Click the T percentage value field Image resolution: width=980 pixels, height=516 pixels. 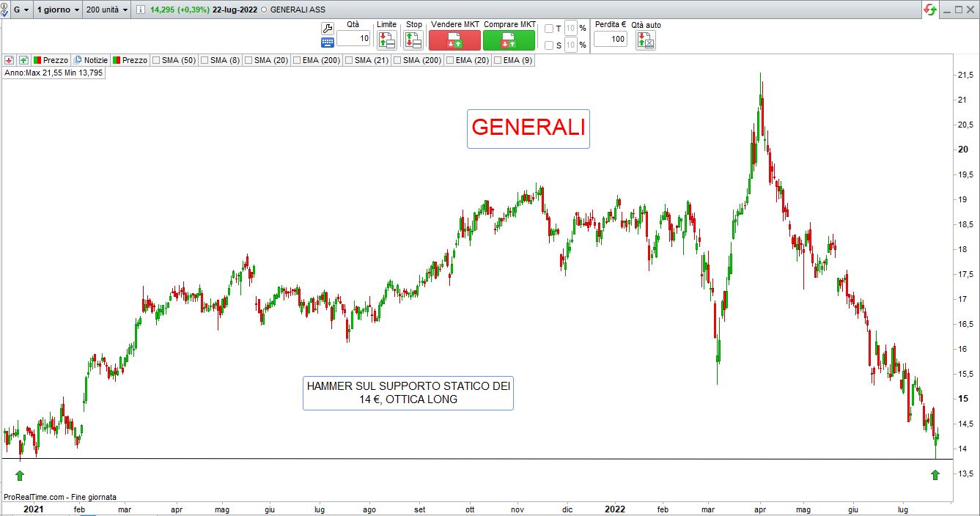pos(571,29)
